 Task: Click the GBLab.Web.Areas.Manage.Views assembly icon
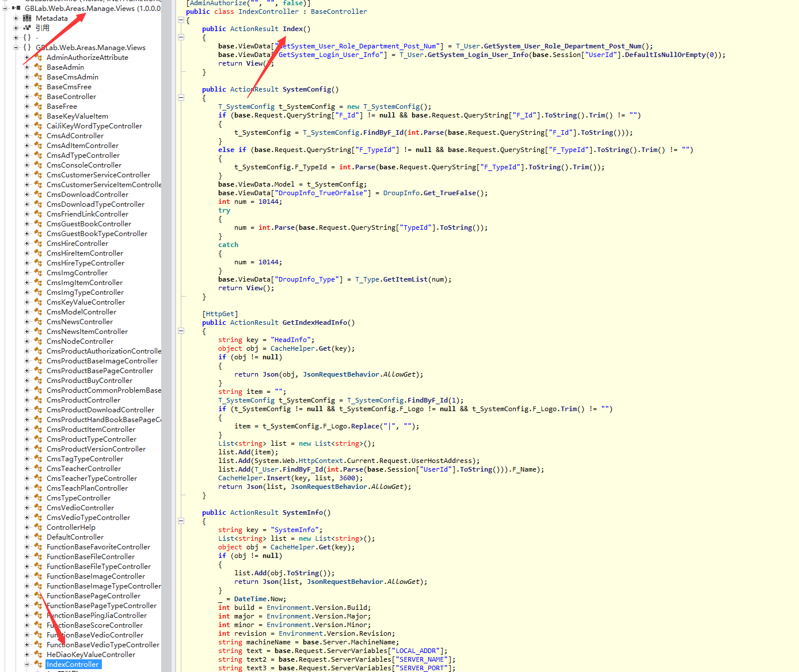16,8
